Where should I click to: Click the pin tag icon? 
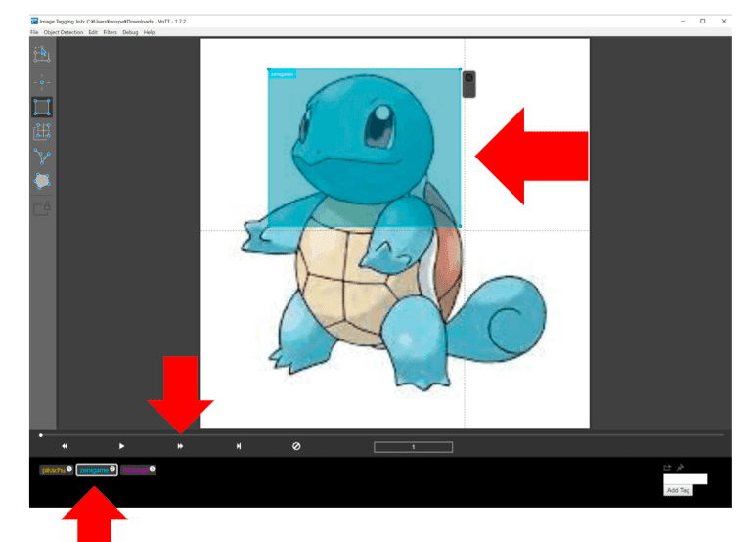click(681, 467)
